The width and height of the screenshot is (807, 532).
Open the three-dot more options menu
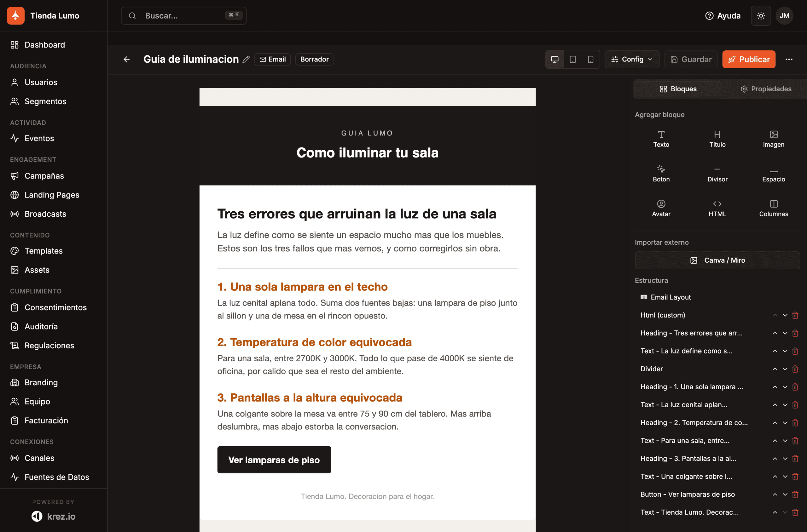[x=789, y=60]
